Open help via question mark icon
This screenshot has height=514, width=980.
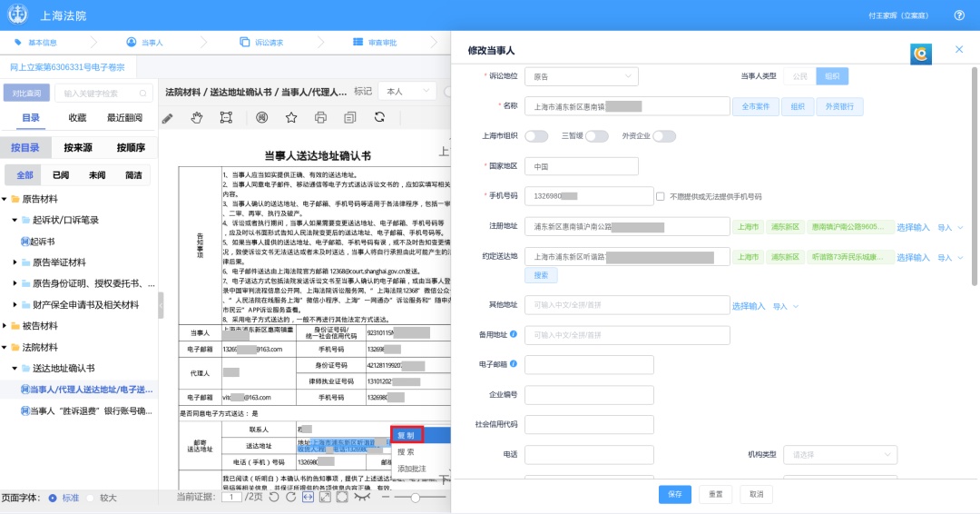[959, 15]
